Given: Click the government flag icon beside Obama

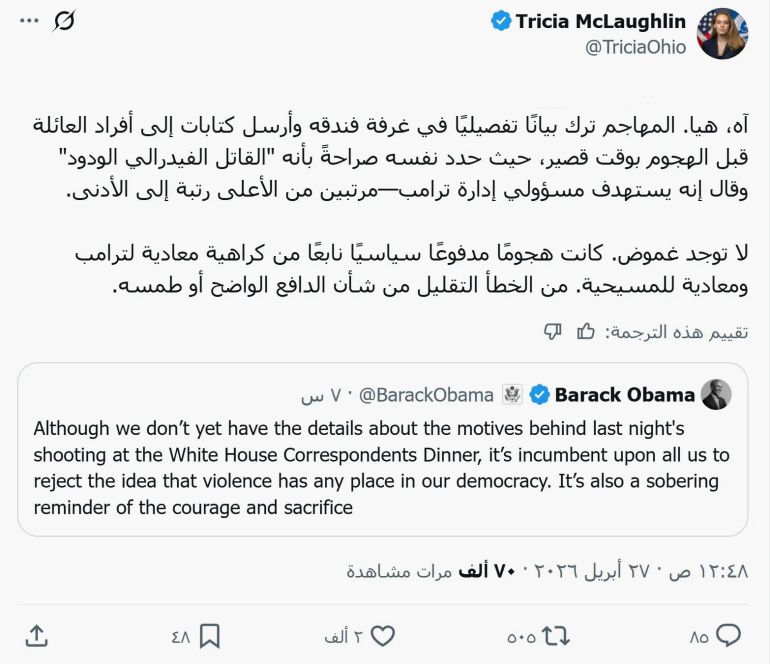Looking at the screenshot, I should click(x=512, y=394).
